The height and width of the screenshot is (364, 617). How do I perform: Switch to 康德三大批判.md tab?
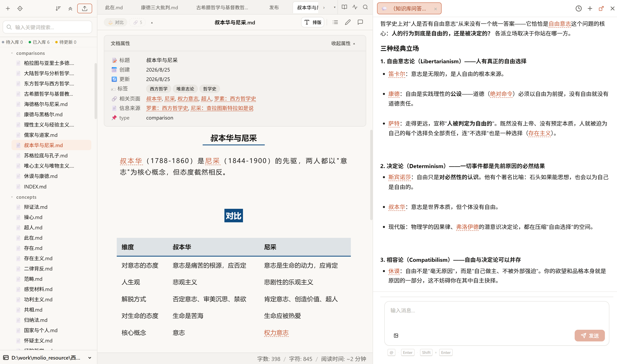click(x=159, y=8)
